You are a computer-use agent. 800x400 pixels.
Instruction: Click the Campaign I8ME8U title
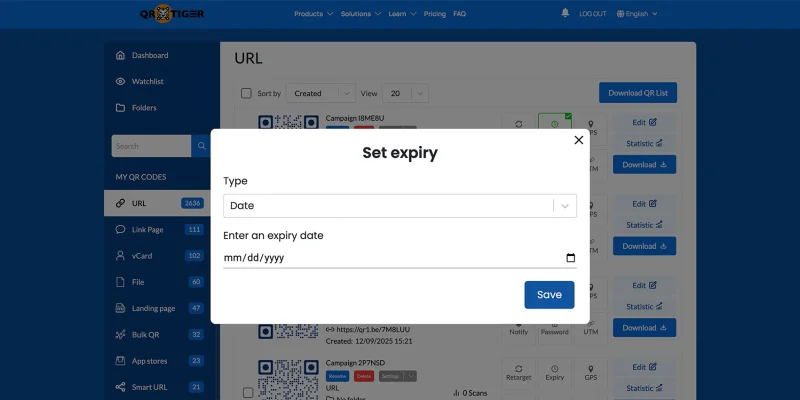355,118
